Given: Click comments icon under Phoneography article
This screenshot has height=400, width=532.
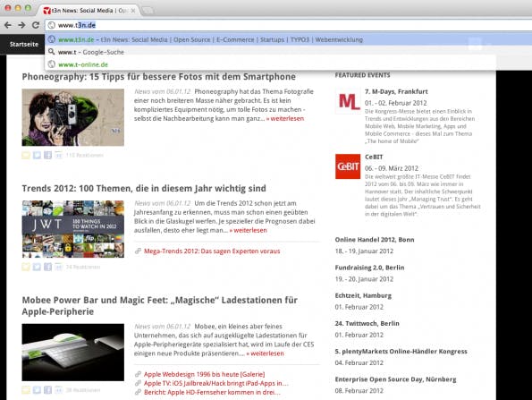Looking at the screenshot, I should coord(59,155).
